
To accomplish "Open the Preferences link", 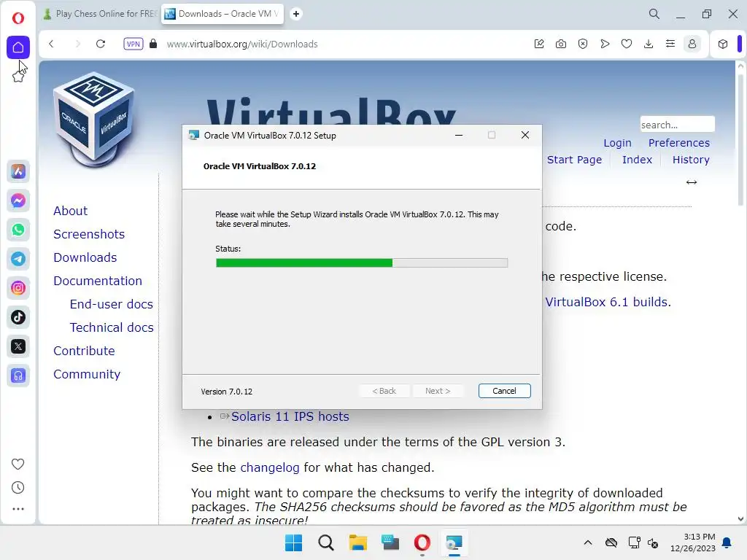I will (x=679, y=143).
